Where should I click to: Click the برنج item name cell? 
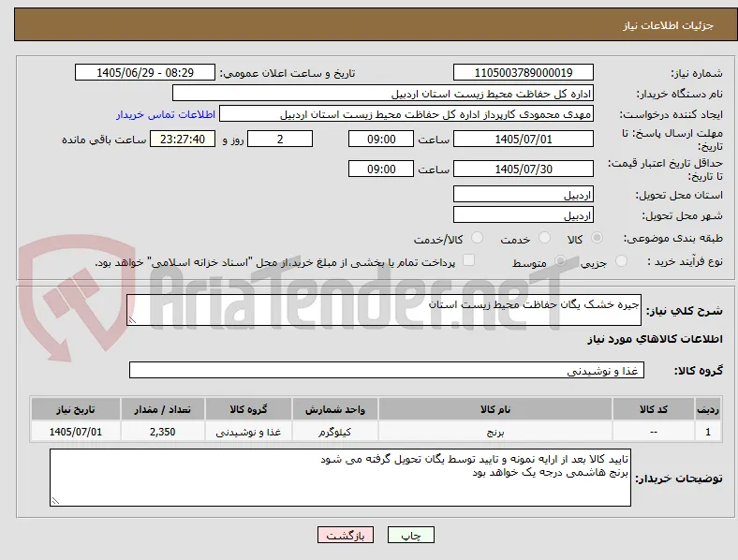tap(495, 432)
